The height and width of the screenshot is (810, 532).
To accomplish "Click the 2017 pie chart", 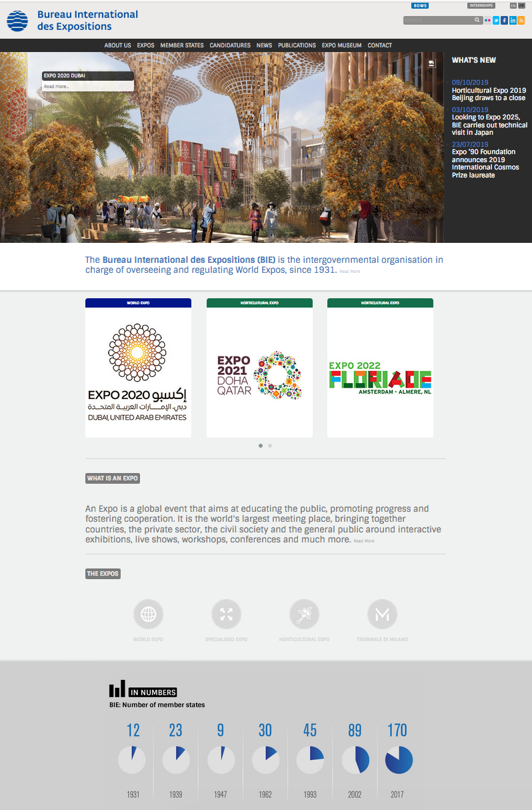I will 399,760.
